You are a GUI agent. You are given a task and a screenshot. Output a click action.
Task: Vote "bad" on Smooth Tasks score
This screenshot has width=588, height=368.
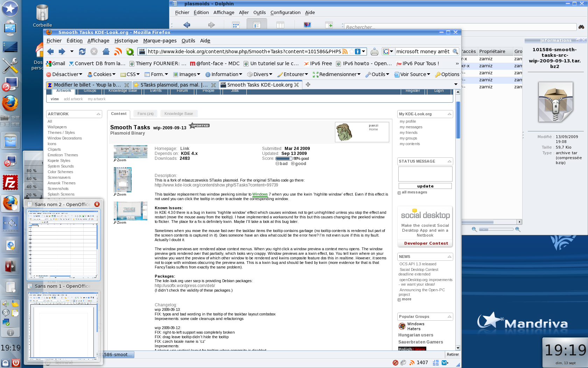coord(281,164)
